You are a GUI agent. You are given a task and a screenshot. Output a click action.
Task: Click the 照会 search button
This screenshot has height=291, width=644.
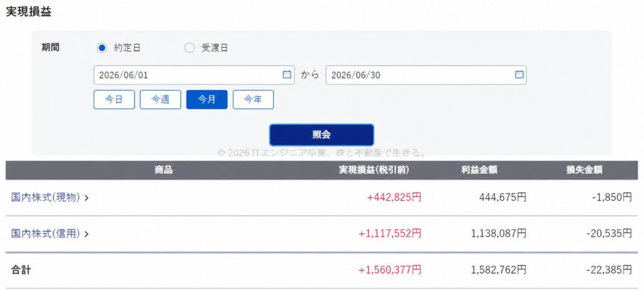[321, 135]
